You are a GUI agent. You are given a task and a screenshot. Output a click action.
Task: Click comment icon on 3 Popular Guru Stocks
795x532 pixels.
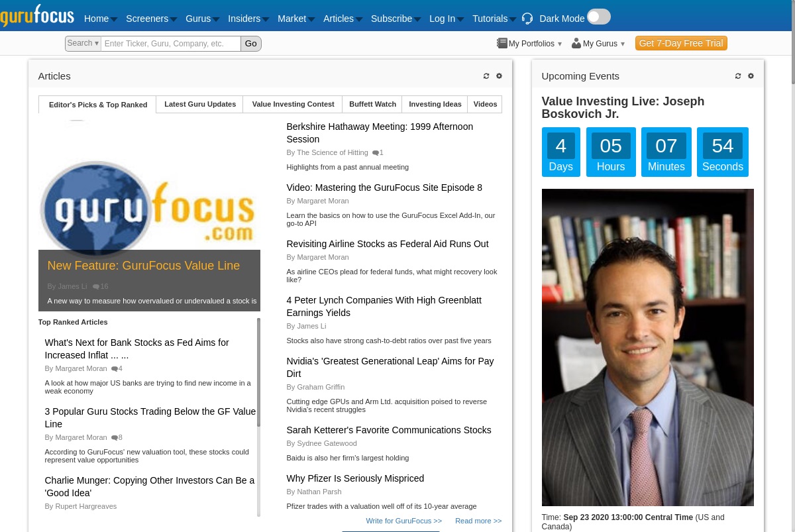(115, 438)
